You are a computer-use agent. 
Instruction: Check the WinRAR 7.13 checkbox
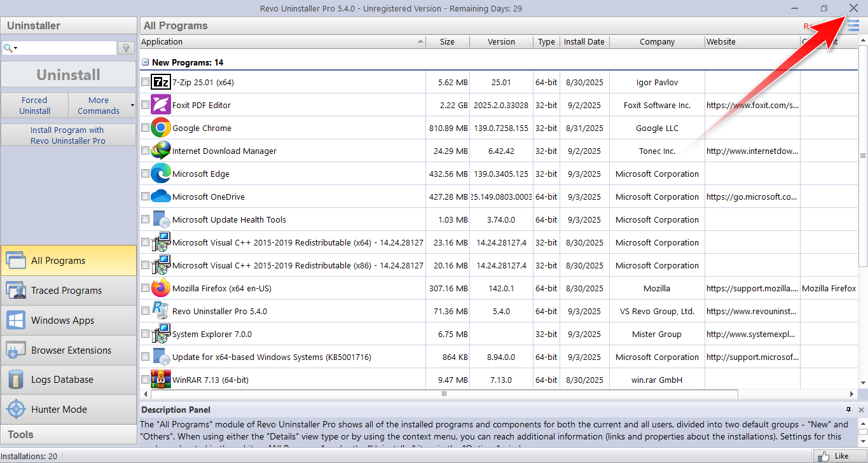(145, 380)
